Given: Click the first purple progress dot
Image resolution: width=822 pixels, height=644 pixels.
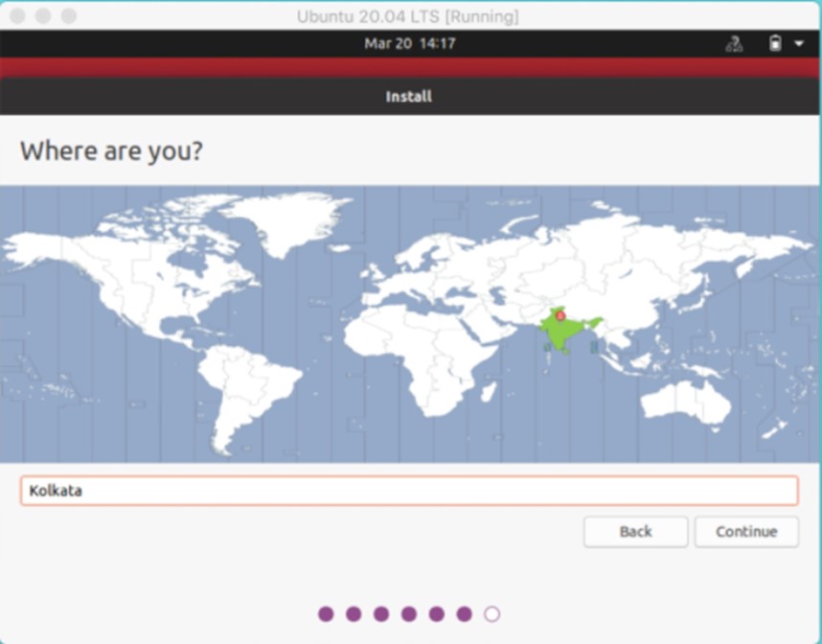Looking at the screenshot, I should [x=326, y=614].
